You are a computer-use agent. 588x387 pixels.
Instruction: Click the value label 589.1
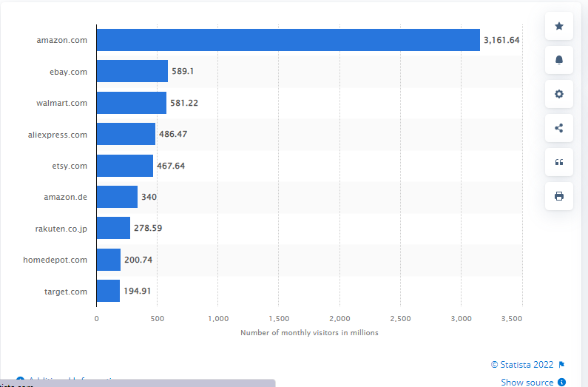183,71
